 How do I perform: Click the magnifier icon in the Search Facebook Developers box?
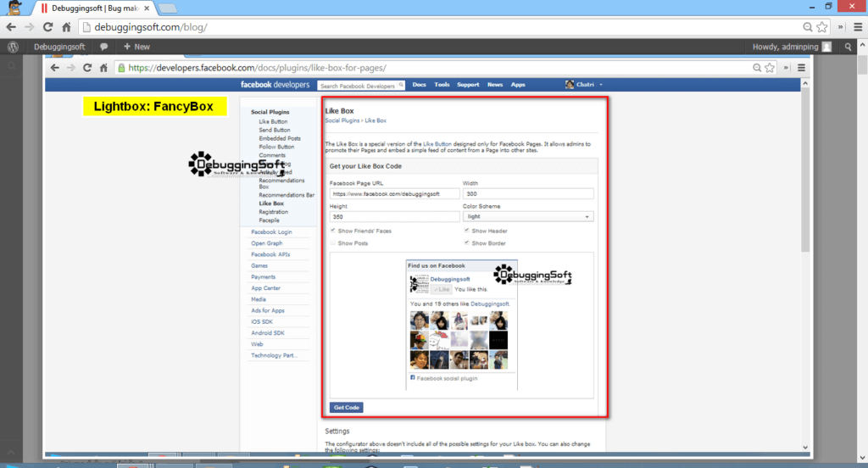pos(401,86)
